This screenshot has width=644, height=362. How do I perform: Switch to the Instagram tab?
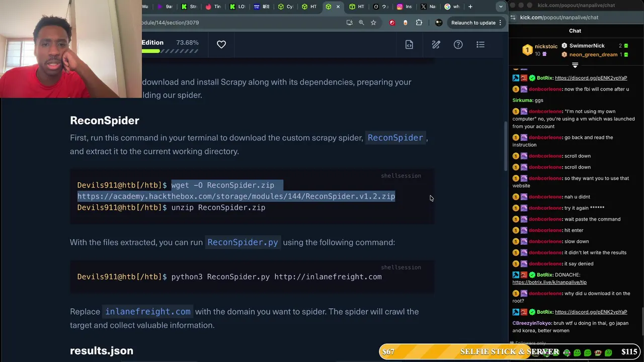(x=404, y=7)
